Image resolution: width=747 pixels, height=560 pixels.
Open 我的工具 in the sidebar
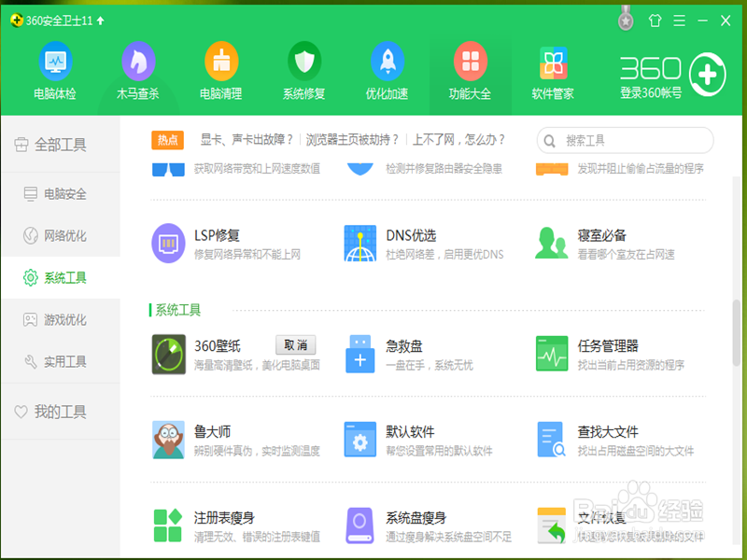60,412
